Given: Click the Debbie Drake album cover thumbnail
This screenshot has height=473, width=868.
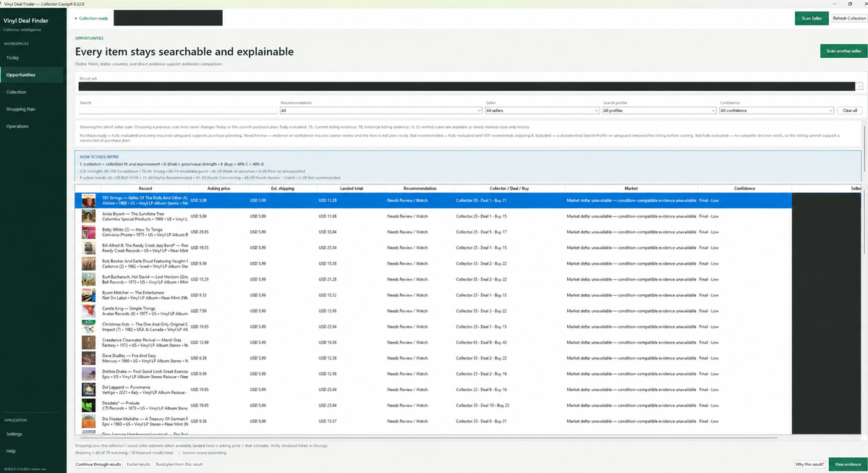Looking at the screenshot, I should [89, 374].
